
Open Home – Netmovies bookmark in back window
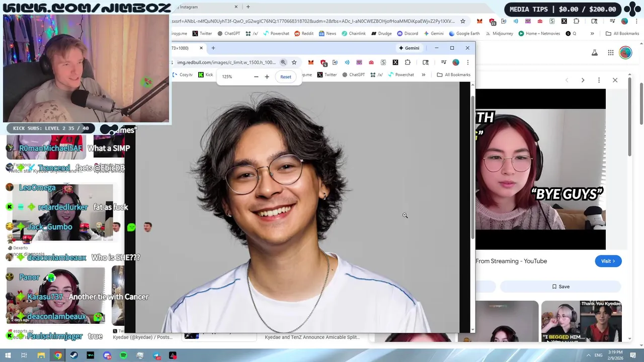coord(539,34)
